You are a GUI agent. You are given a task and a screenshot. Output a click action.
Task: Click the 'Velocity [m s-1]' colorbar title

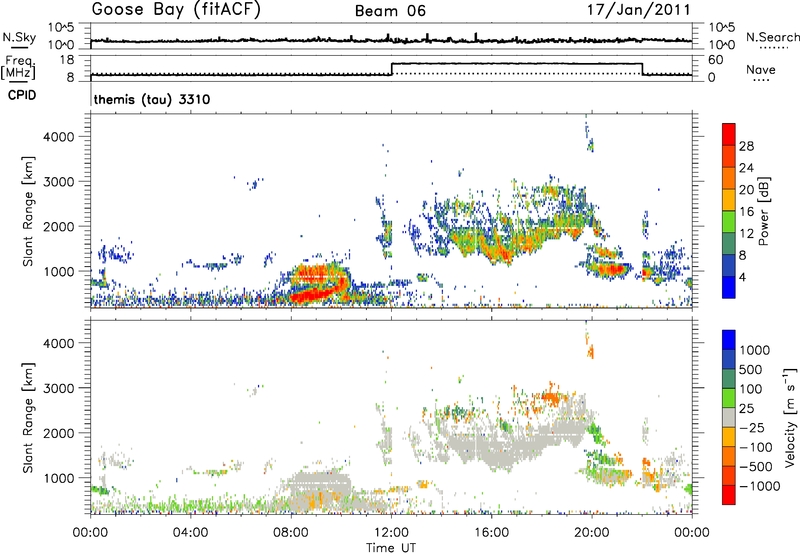tap(790, 417)
